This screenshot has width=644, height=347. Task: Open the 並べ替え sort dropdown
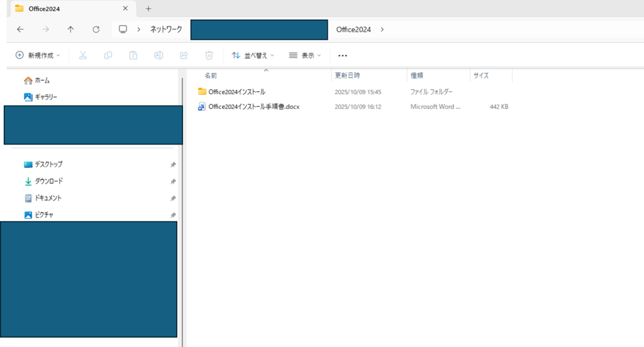253,55
